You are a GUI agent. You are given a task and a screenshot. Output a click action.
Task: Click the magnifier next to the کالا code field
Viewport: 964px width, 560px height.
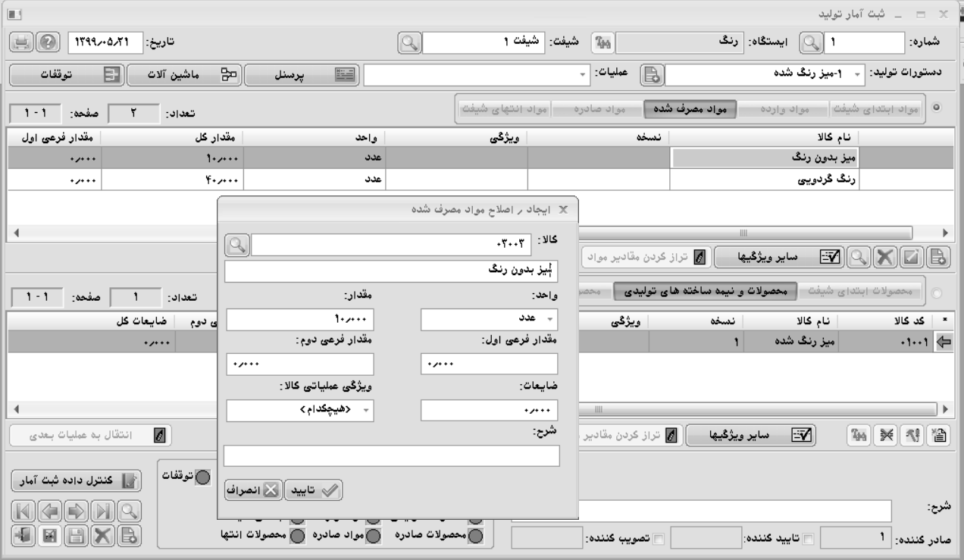237,245
